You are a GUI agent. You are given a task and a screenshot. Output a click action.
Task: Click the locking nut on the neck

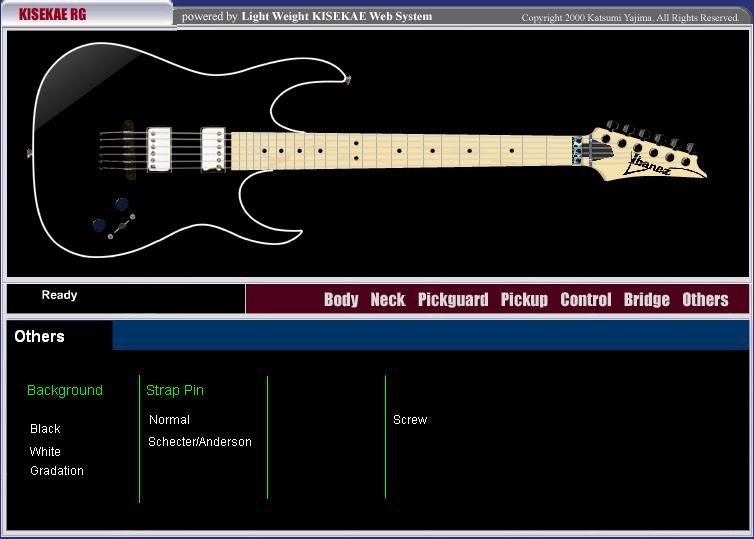coord(577,150)
